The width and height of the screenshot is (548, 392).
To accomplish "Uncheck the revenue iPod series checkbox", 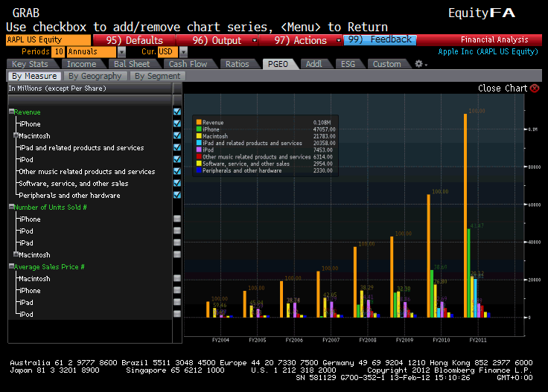I will [177, 160].
